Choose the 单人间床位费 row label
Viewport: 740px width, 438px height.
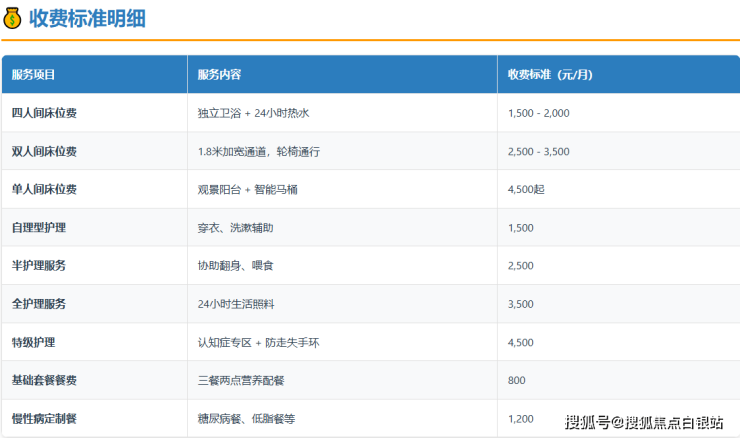44,189
